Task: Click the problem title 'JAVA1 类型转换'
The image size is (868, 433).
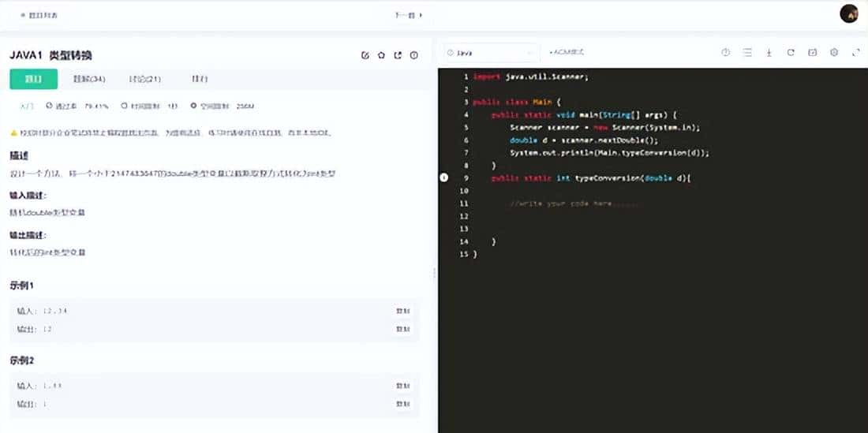Action: (51, 55)
